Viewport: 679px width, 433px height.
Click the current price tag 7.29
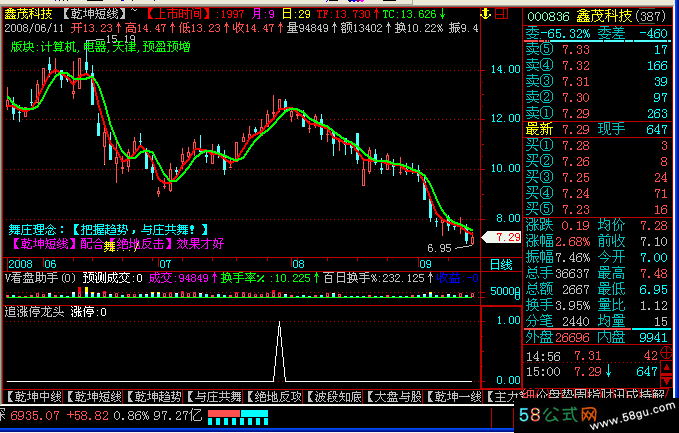[x=502, y=237]
